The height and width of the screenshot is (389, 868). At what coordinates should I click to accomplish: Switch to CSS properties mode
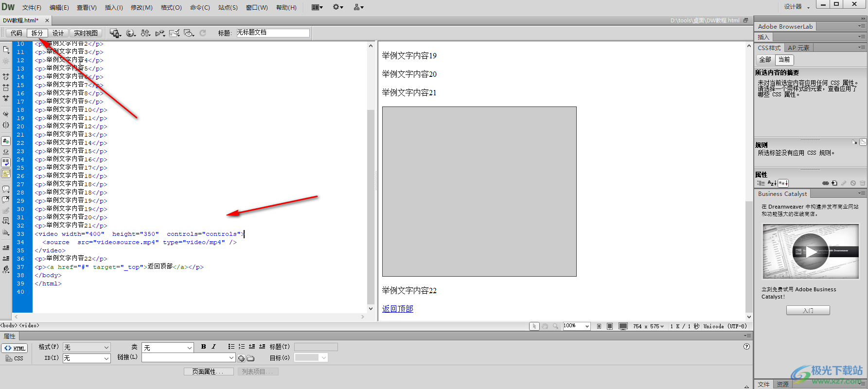click(15, 358)
